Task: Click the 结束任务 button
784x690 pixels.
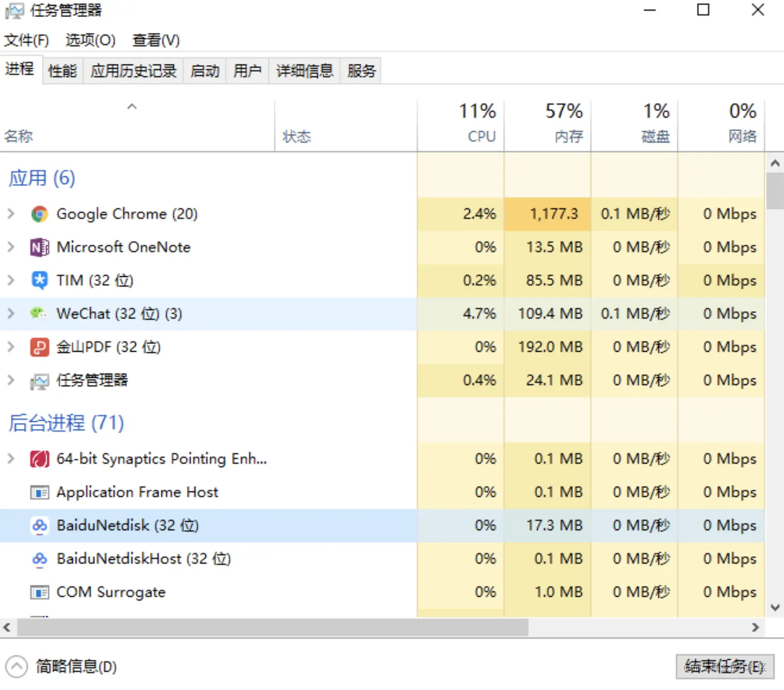Action: point(725,667)
